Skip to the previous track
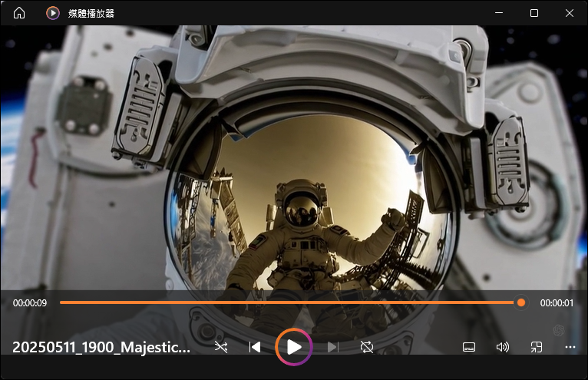The height and width of the screenshot is (380, 588). (x=255, y=347)
